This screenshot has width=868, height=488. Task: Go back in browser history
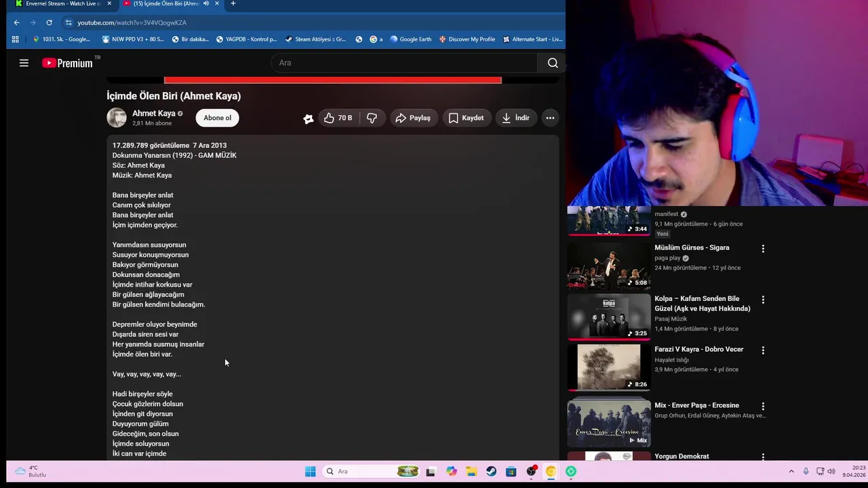coord(17,22)
